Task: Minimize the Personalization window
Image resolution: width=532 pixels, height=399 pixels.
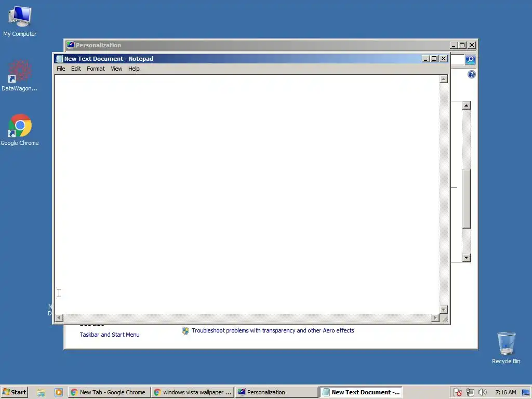Action: pos(454,45)
